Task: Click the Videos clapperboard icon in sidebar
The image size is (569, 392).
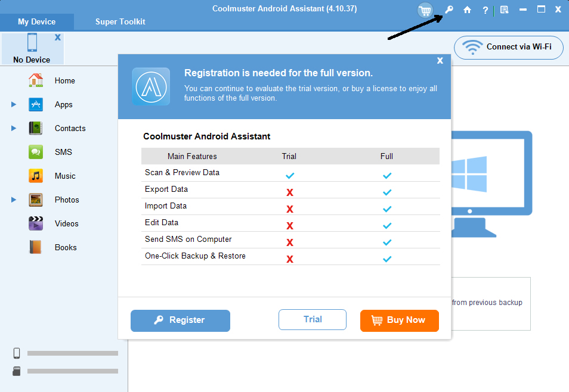Action: [36, 223]
